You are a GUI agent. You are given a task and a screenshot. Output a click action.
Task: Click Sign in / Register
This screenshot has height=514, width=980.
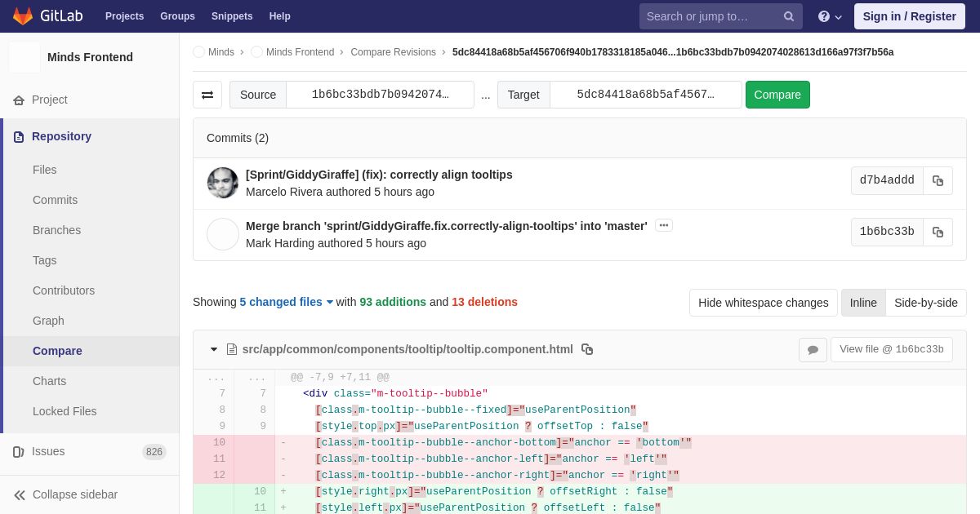(x=909, y=16)
